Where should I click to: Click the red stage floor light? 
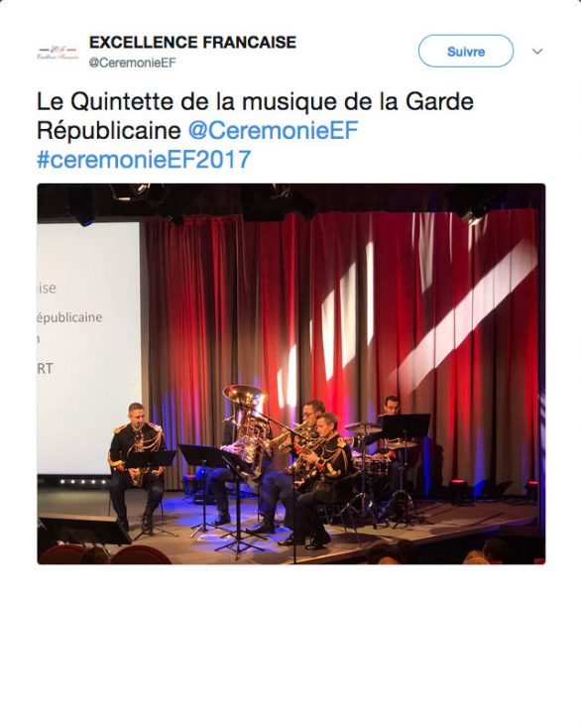click(458, 487)
